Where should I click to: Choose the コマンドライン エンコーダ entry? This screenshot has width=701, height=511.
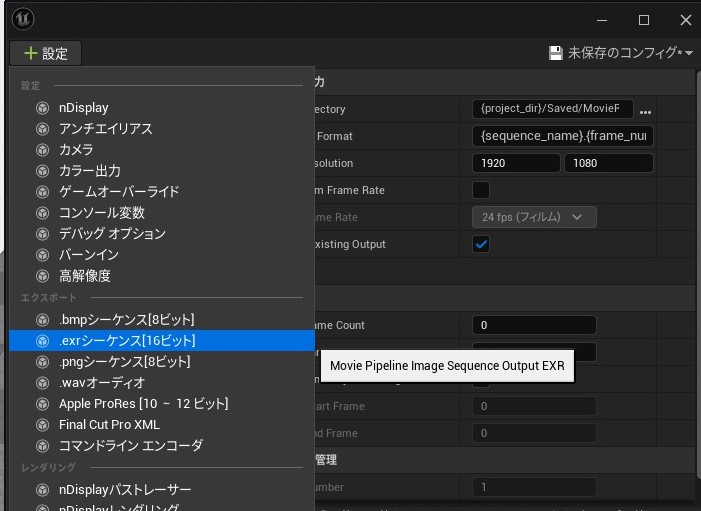pyautogui.click(x=162, y=446)
